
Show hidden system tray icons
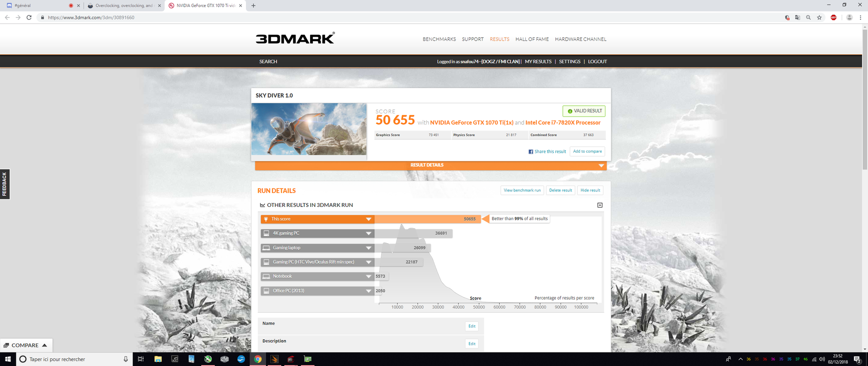click(x=741, y=359)
